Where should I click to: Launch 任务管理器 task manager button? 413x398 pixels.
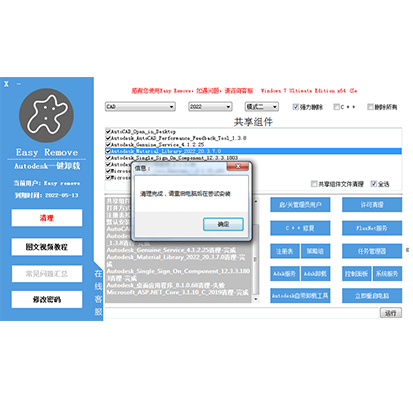pos(372,251)
